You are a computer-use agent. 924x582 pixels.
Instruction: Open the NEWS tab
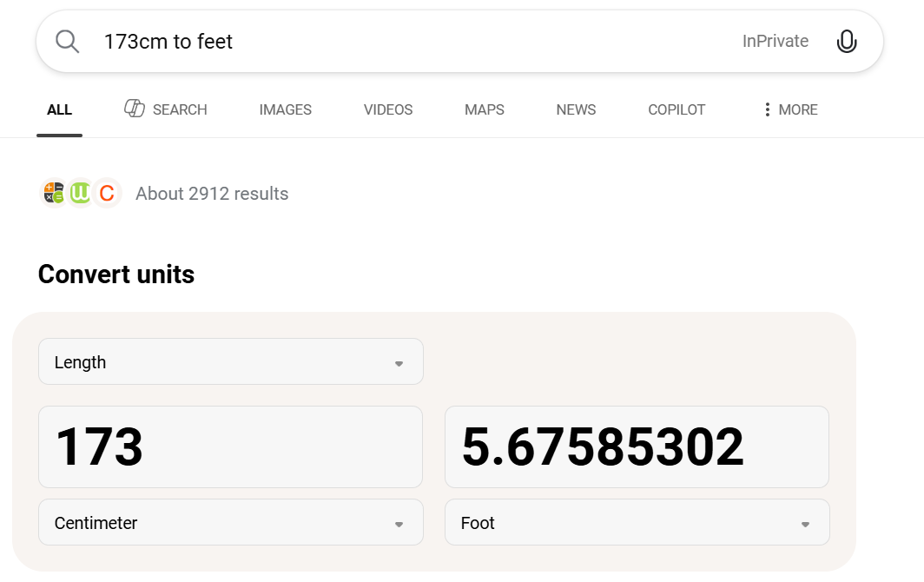(576, 109)
